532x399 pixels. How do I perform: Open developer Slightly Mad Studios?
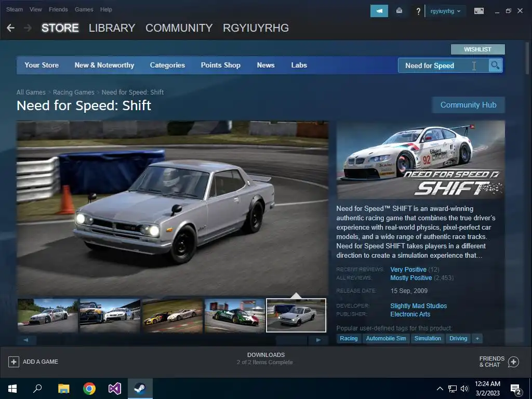pos(418,305)
